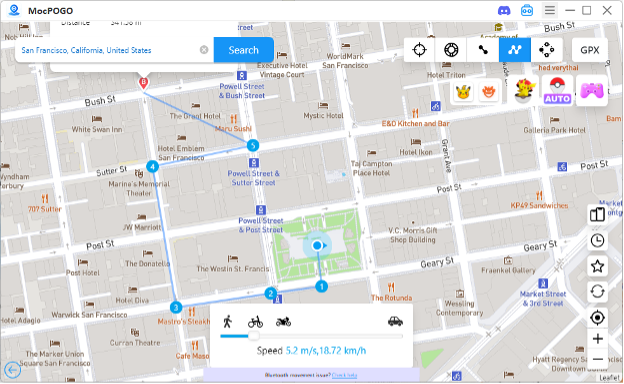Open favorites star icon

click(597, 266)
